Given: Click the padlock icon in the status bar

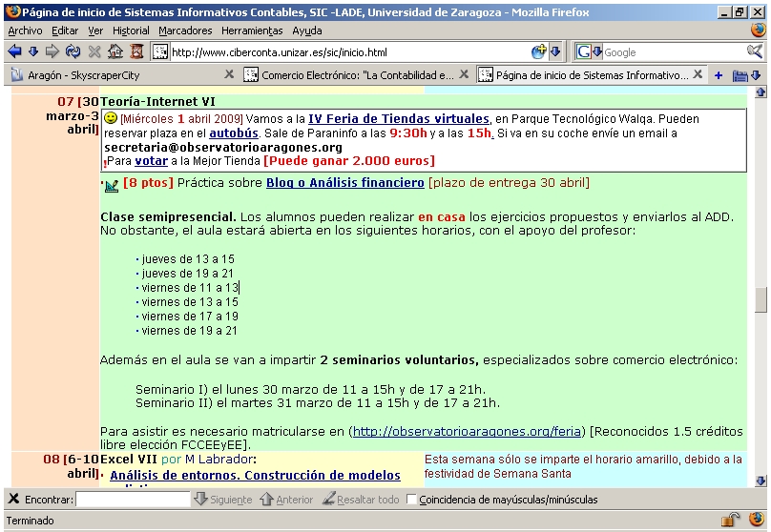Looking at the screenshot, I should click(x=730, y=520).
